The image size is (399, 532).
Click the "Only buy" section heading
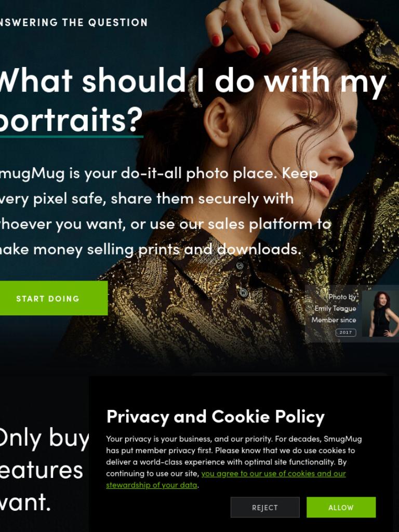(44, 438)
